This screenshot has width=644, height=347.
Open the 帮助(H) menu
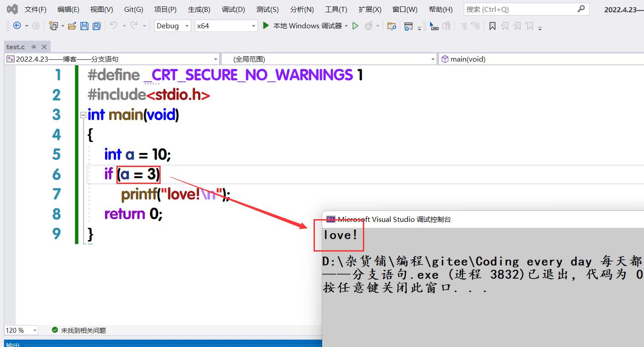pyautogui.click(x=441, y=9)
